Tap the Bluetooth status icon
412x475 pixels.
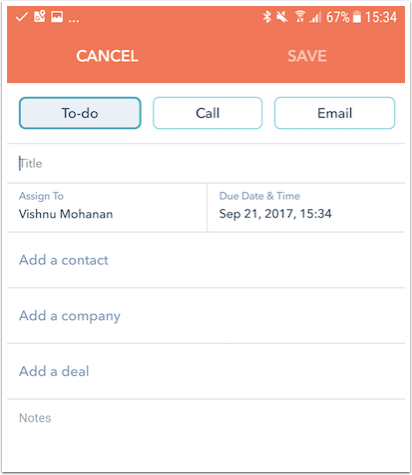[x=267, y=17]
